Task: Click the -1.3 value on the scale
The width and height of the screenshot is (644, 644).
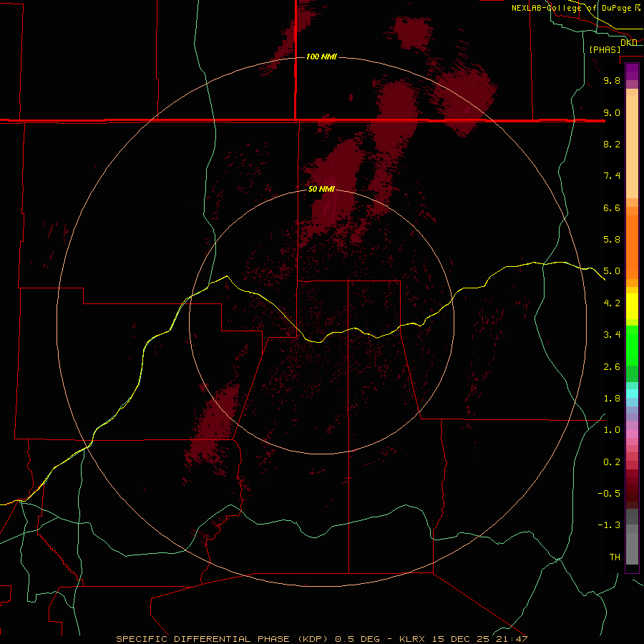Action: [609, 525]
